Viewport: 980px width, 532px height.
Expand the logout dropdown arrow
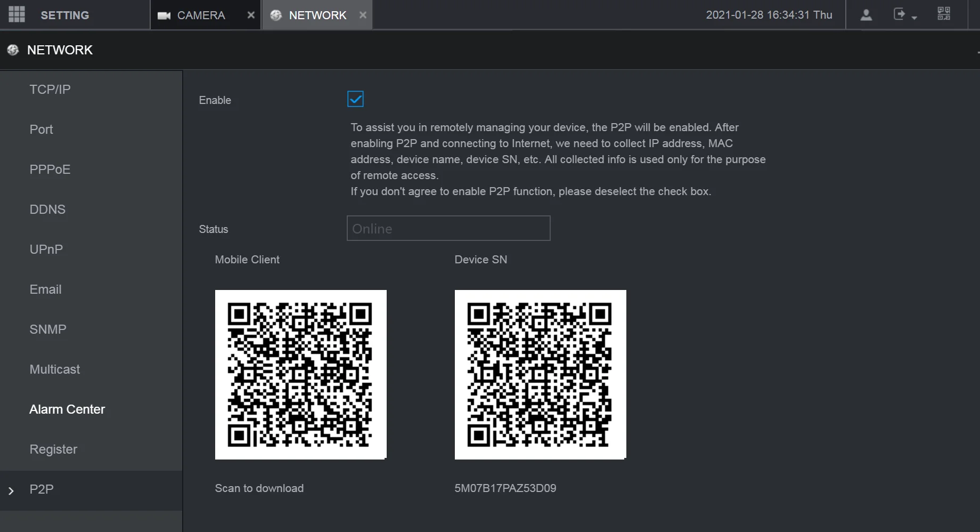pos(914,18)
